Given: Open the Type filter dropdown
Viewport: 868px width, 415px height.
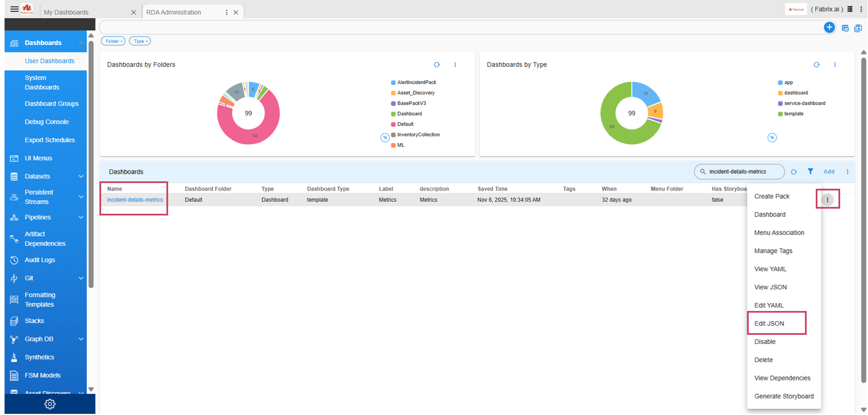Looking at the screenshot, I should coord(140,41).
